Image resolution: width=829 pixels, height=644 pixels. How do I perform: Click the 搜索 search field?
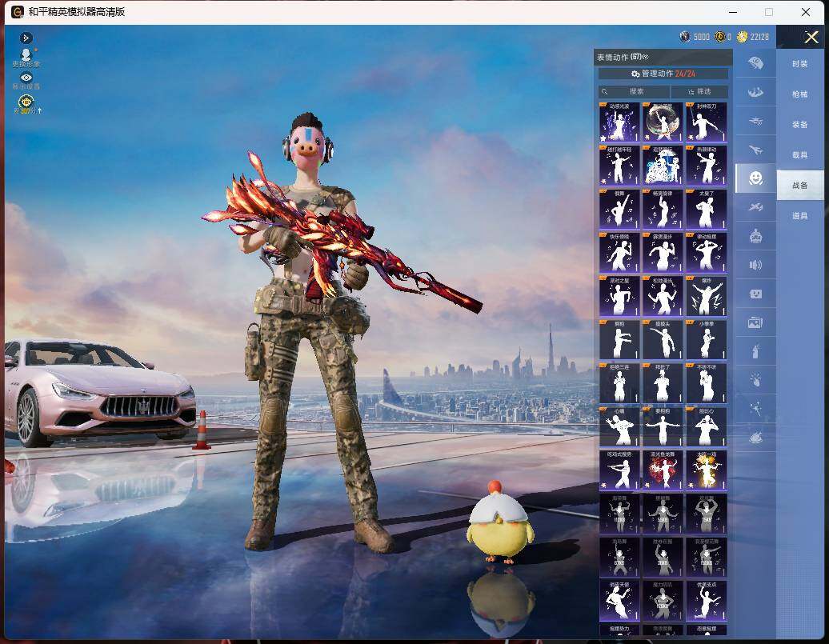[x=634, y=91]
